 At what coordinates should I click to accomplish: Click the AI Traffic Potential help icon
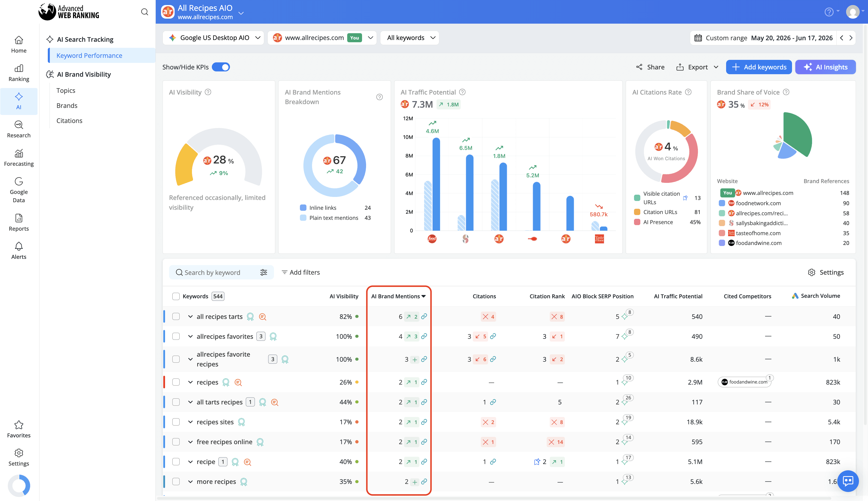[462, 92]
